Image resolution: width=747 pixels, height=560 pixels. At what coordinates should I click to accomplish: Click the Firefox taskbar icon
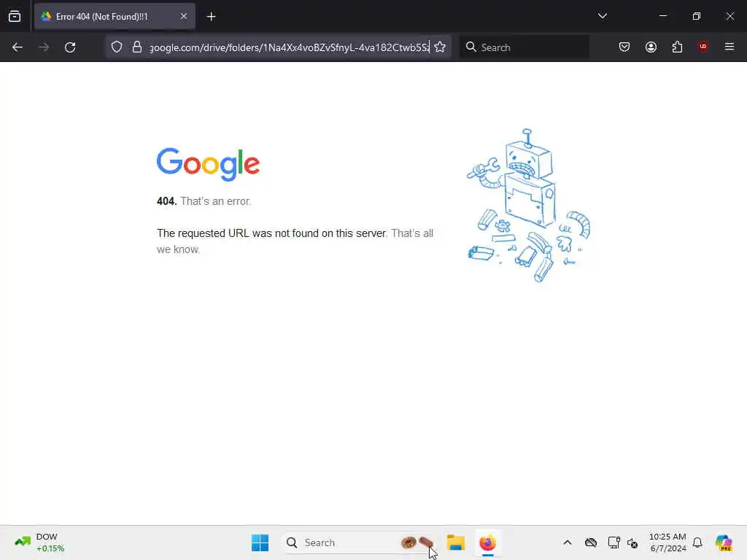pos(487,542)
